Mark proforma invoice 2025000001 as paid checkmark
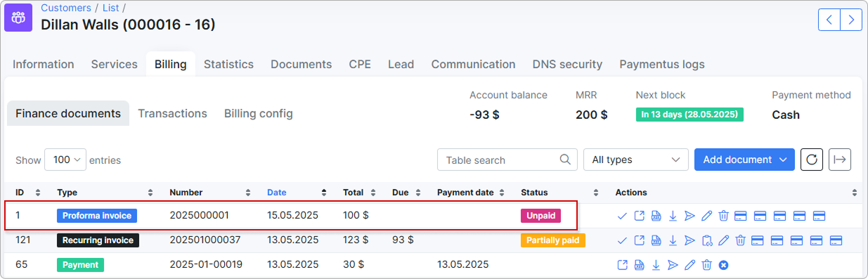The image size is (868, 279). [622, 216]
